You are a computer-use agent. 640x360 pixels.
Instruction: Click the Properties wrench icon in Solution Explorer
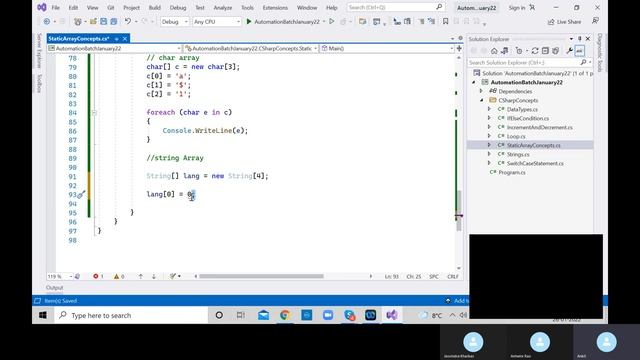569,51
